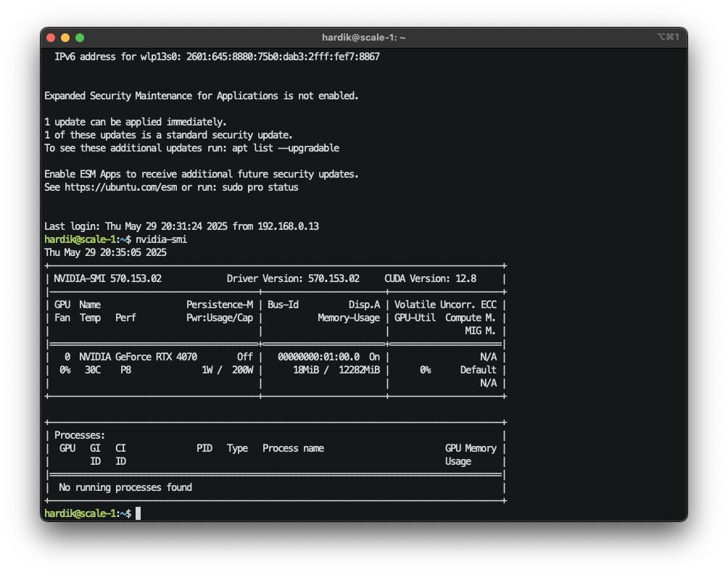Click the GPU name 'NVIDIA GeForce RTX 4070'
Screen dimensions: 728x575
coord(138,357)
